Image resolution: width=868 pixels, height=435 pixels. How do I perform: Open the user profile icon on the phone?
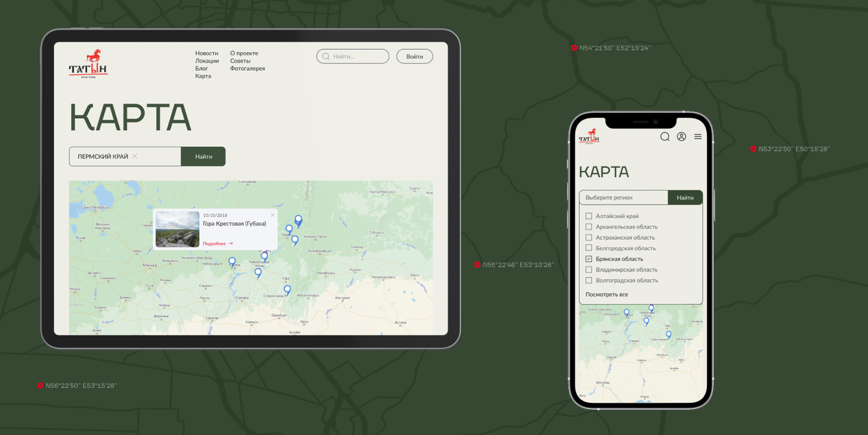[x=681, y=137]
